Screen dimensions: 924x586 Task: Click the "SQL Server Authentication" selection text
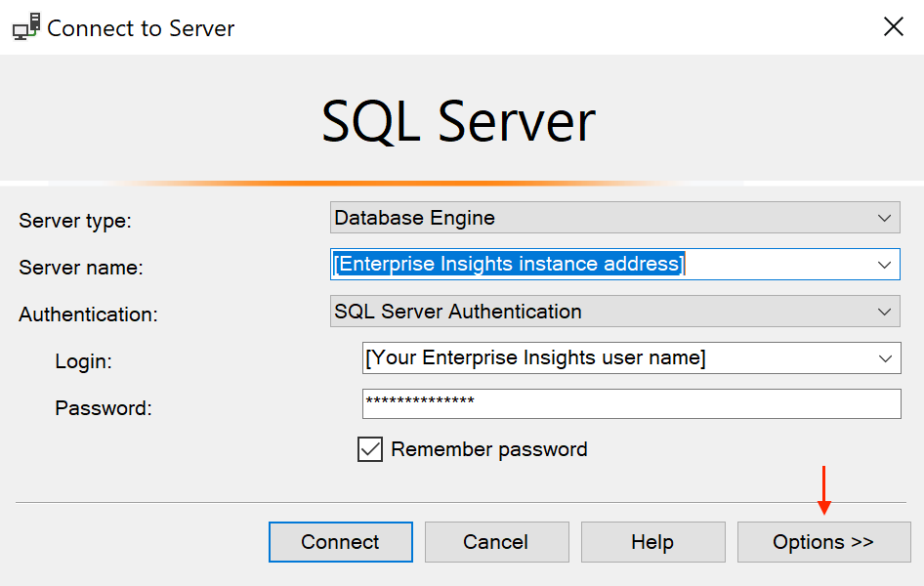pyautogui.click(x=458, y=313)
